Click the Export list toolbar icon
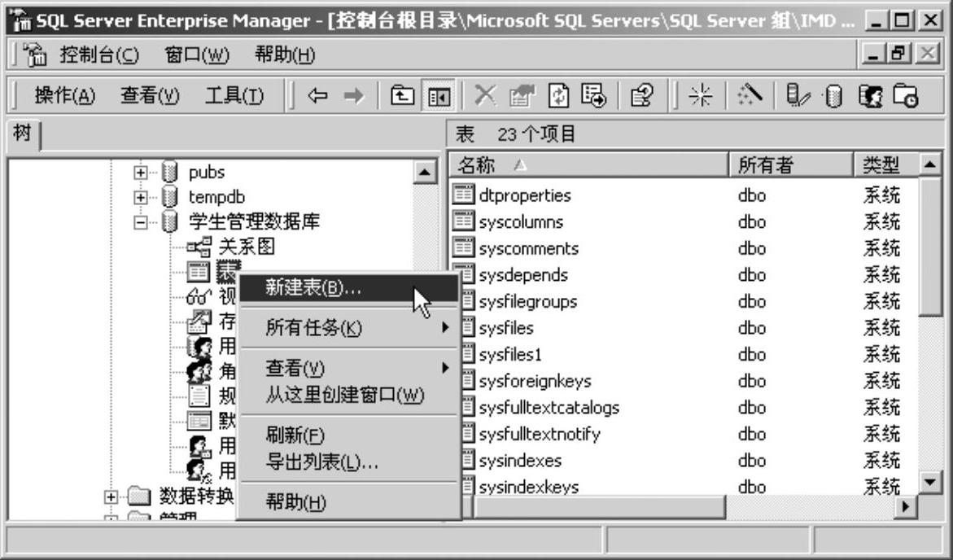Image resolution: width=953 pixels, height=560 pixels. coord(594,95)
